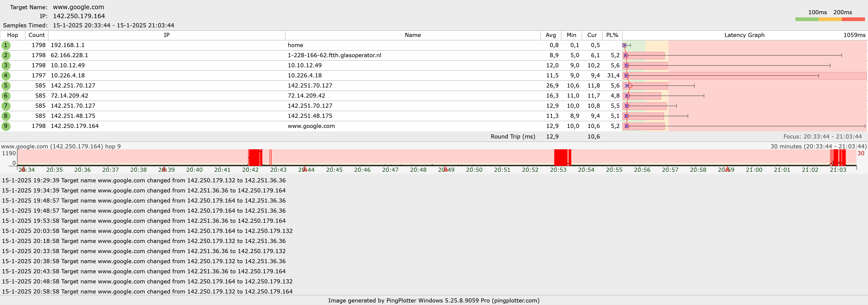
Task: Click the name 'home' in hop 1
Action: click(x=296, y=45)
